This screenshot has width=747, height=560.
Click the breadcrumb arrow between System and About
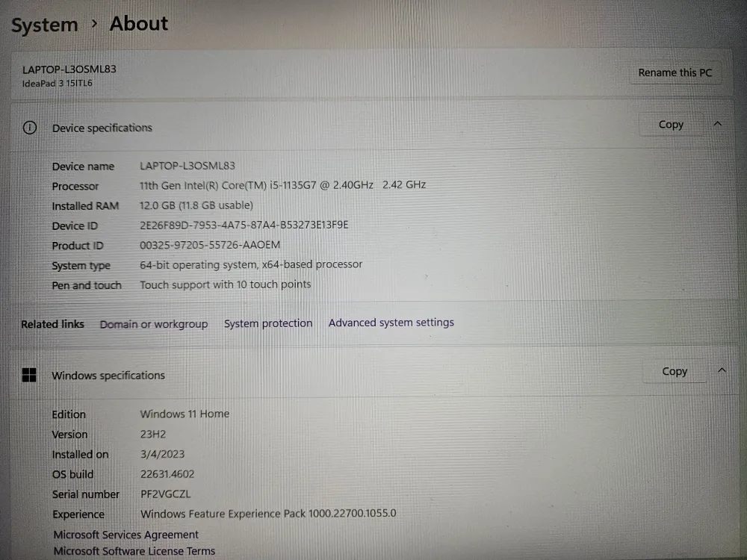(94, 24)
